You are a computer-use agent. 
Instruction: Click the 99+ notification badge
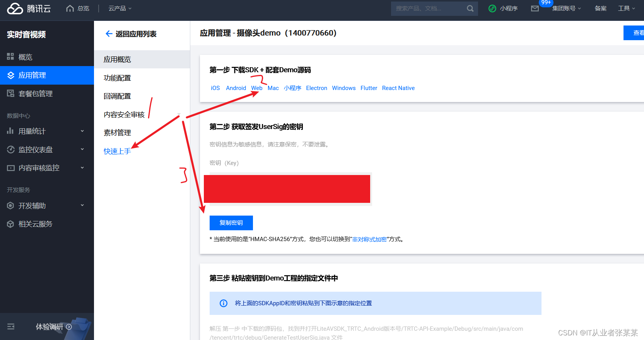point(546,3)
